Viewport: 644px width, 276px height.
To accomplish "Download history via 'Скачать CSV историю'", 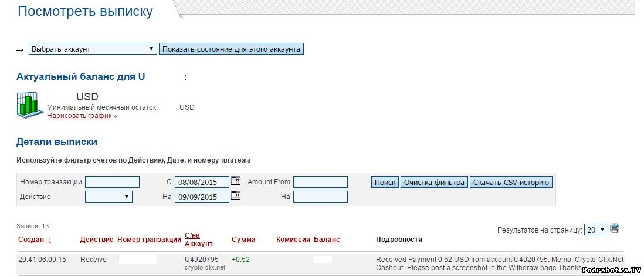I will tap(511, 182).
